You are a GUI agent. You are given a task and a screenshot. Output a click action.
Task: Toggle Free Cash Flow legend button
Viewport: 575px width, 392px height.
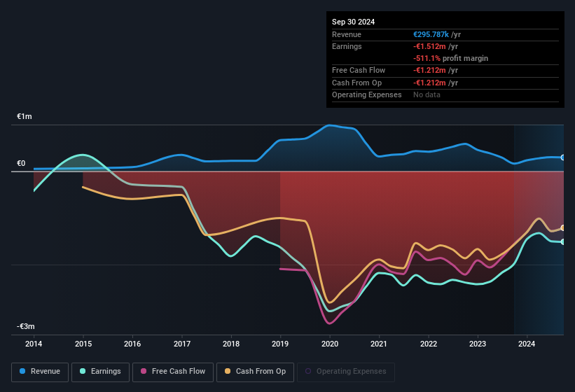173,372
